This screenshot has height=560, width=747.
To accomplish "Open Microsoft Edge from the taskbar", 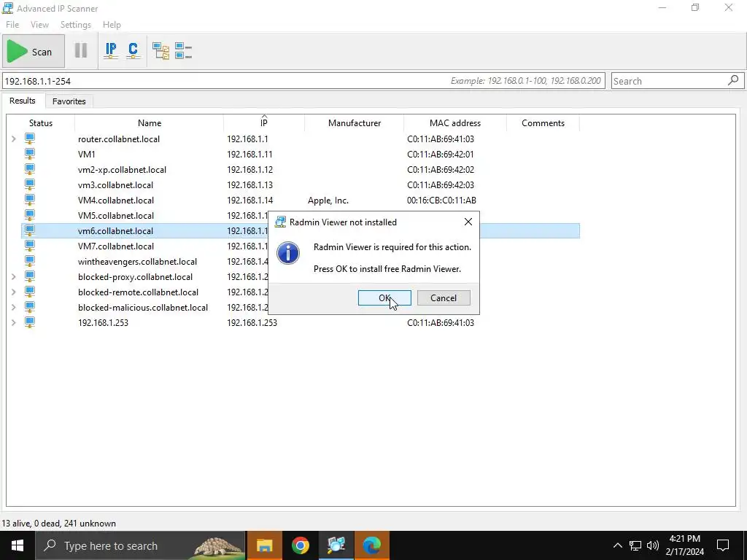I will click(x=372, y=545).
